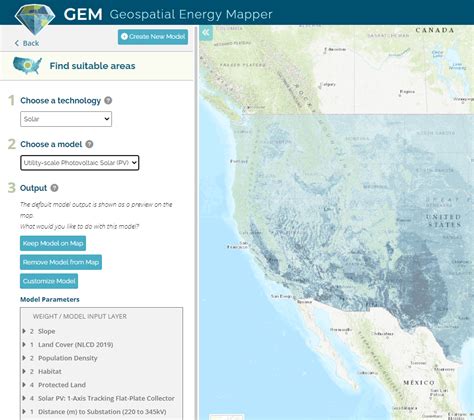
Task: Expand Protected Land parameter row
Action: tap(24, 385)
